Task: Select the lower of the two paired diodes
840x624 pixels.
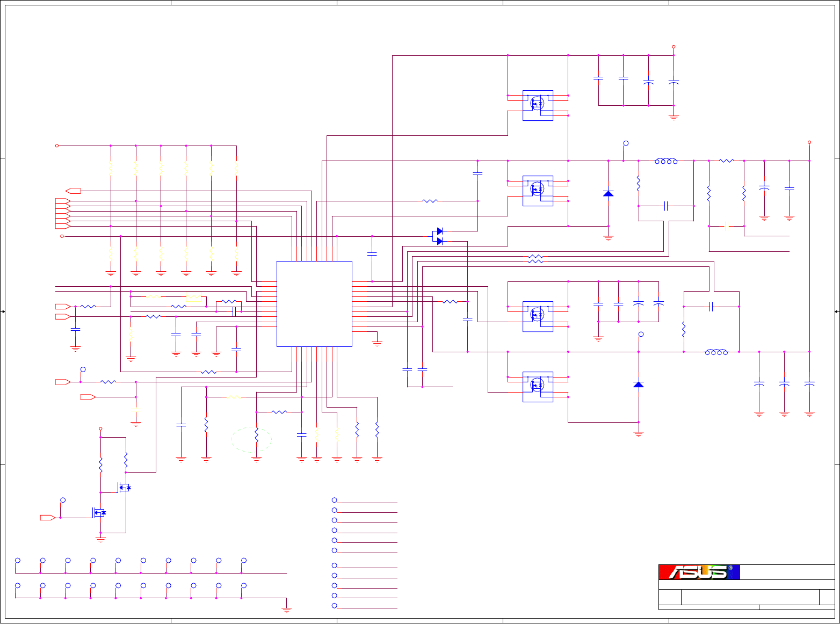Action: 439,242
